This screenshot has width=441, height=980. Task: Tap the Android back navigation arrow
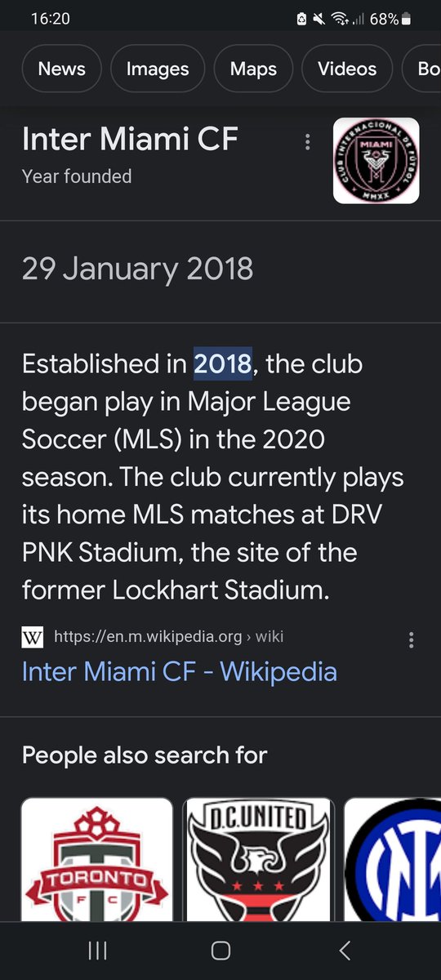click(345, 950)
